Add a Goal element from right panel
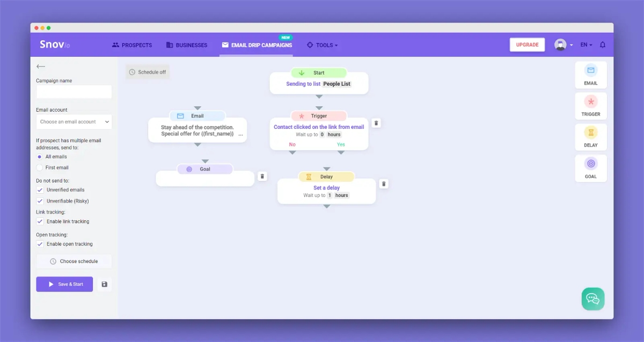The height and width of the screenshot is (342, 644). [591, 169]
